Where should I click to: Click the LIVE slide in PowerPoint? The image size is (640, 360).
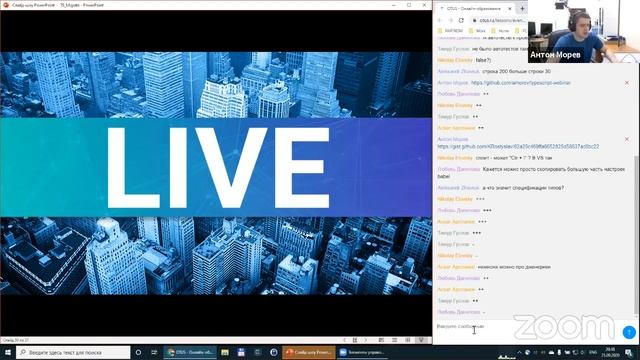coord(216,173)
